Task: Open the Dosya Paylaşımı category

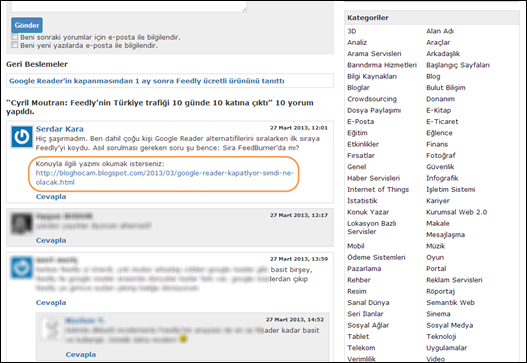Action: tap(374, 110)
